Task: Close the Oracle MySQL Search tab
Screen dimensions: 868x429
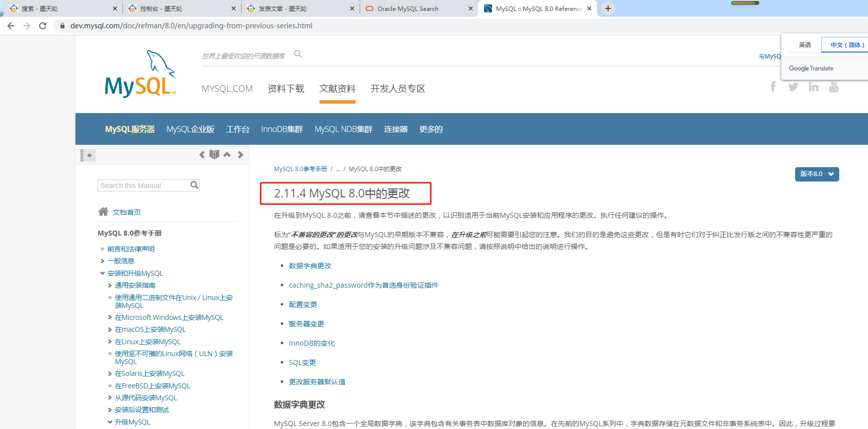Action: pos(471,8)
